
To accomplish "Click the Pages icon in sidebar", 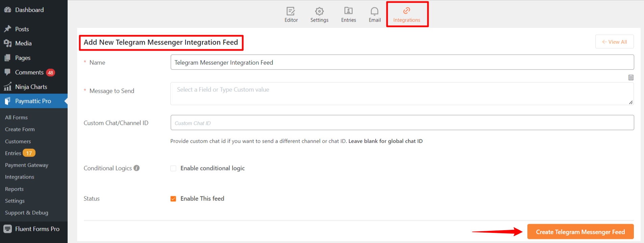I will 7,58.
